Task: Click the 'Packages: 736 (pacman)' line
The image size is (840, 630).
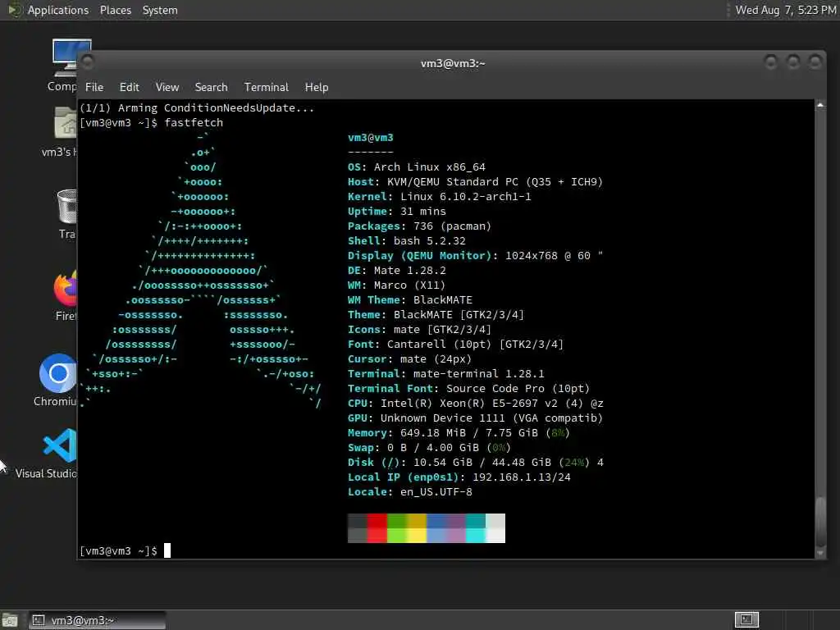Action: (419, 226)
